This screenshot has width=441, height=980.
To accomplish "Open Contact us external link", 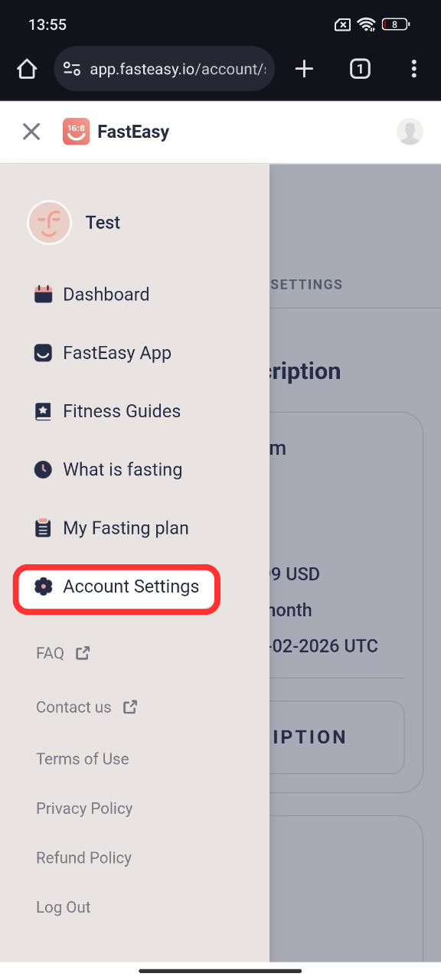I will [x=87, y=707].
